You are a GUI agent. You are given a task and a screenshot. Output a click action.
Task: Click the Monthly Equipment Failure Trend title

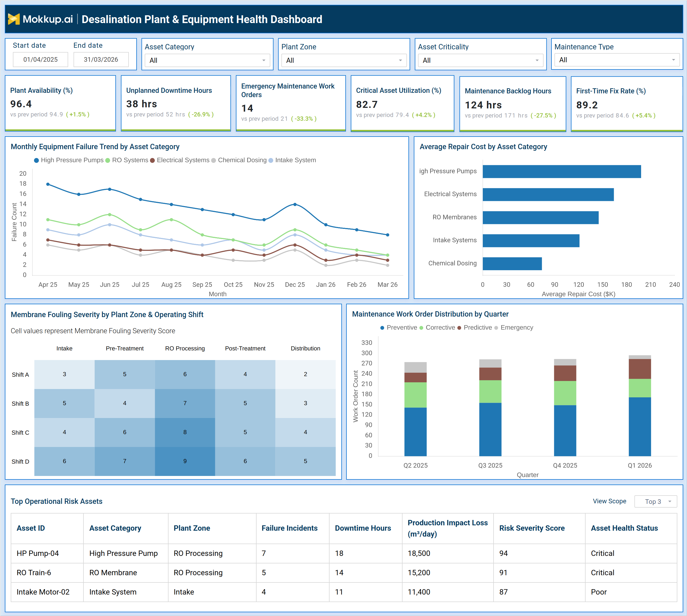95,147
